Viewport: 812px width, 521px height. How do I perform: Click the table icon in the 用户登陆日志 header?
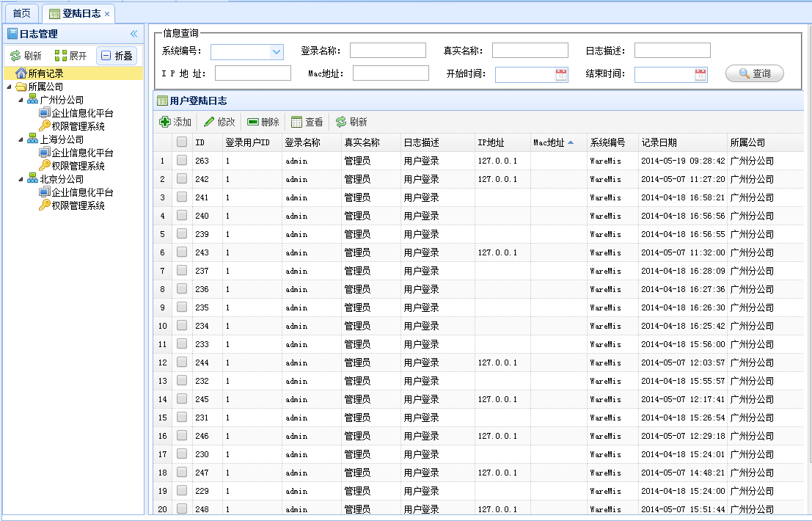(163, 101)
